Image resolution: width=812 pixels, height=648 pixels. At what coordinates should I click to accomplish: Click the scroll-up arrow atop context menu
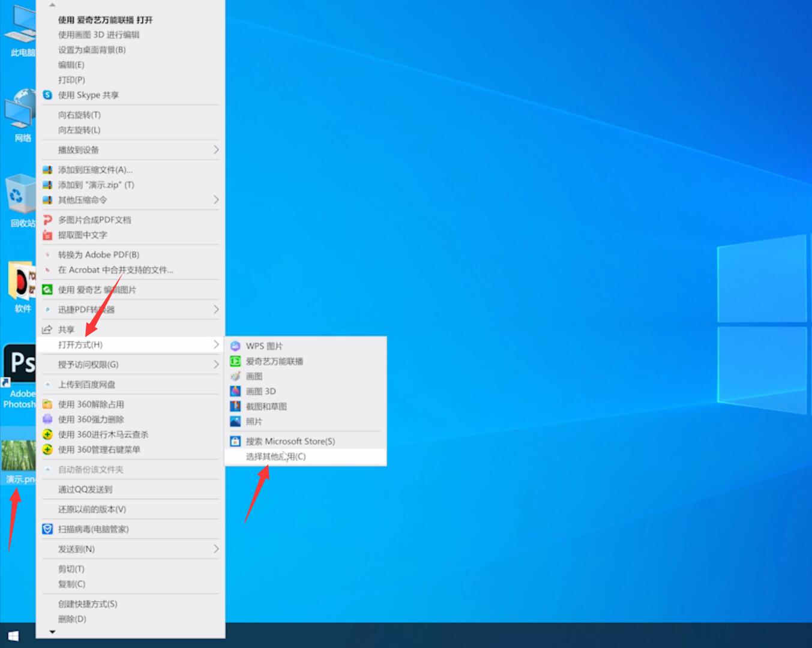tap(52, 5)
